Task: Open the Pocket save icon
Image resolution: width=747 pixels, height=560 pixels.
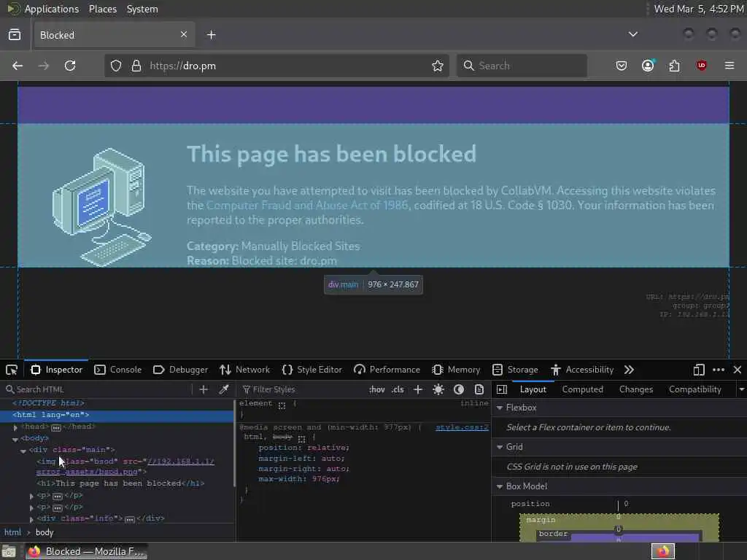Action: pyautogui.click(x=622, y=66)
